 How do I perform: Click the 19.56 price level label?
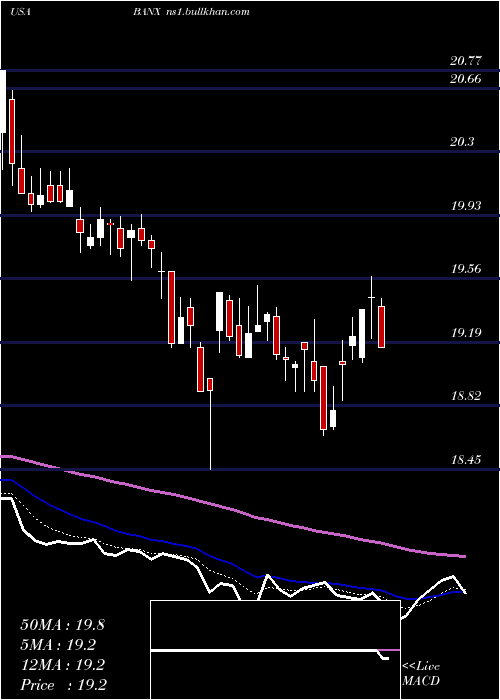coord(466,269)
